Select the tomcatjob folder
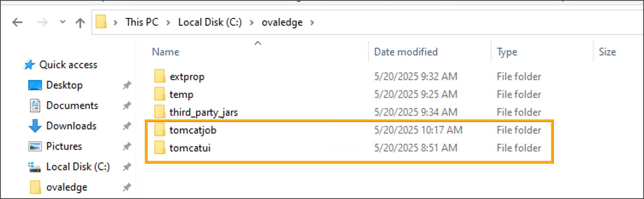The image size is (644, 199). [193, 130]
